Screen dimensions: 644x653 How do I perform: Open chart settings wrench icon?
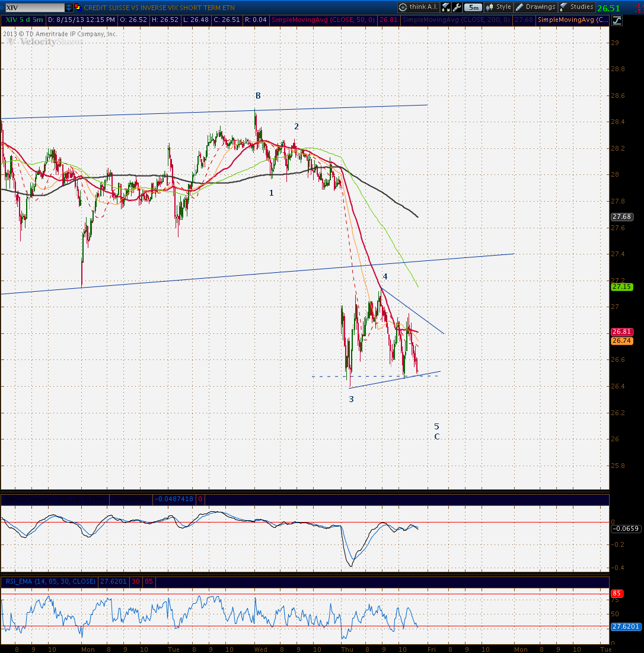[457, 7]
